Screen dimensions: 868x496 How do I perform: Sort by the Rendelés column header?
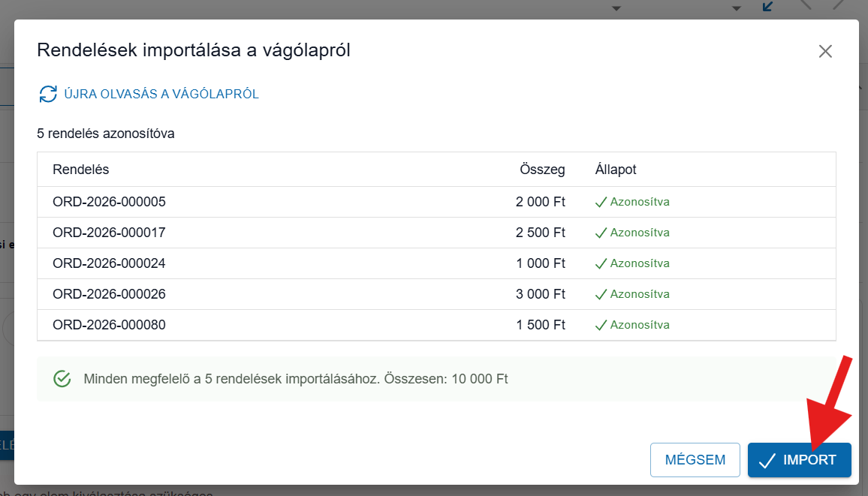[x=81, y=170]
